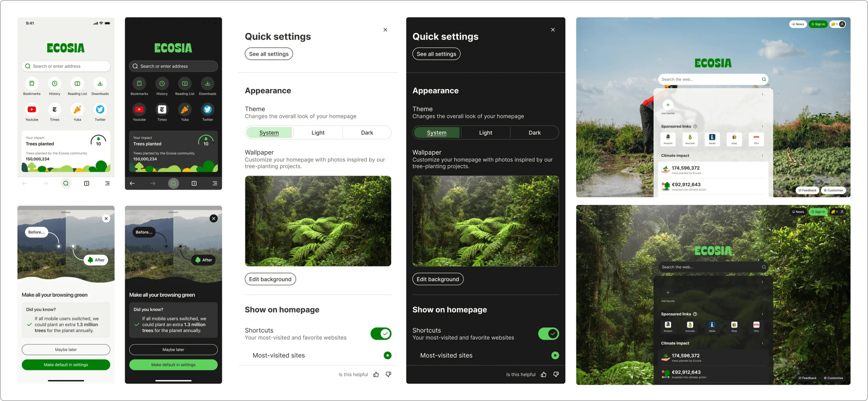Viewport: 868px width, 401px height.
Task: Open Climate impact options menu, dark desktop
Action: [763, 343]
